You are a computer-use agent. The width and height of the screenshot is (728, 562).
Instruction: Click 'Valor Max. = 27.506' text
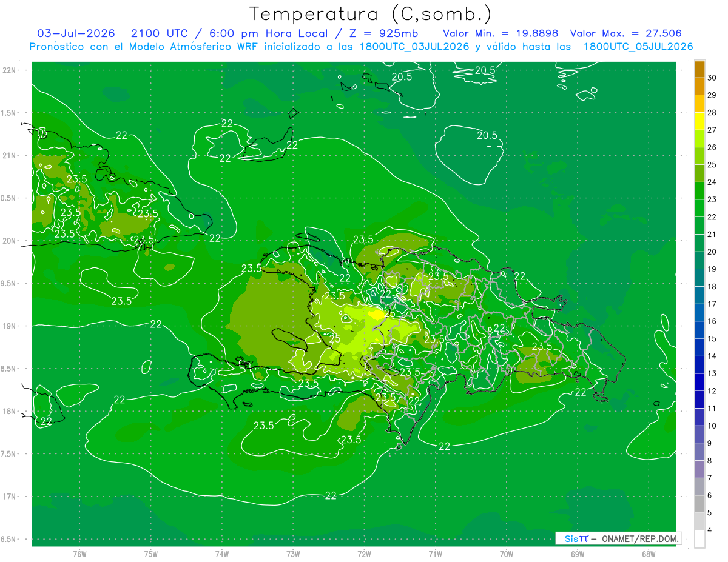[x=626, y=33]
